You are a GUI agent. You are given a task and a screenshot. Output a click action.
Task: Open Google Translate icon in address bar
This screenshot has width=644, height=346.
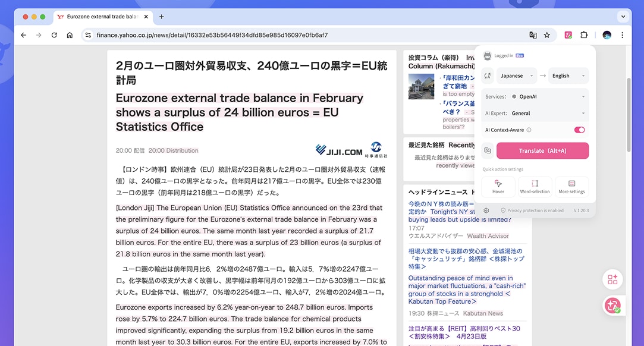tap(533, 35)
